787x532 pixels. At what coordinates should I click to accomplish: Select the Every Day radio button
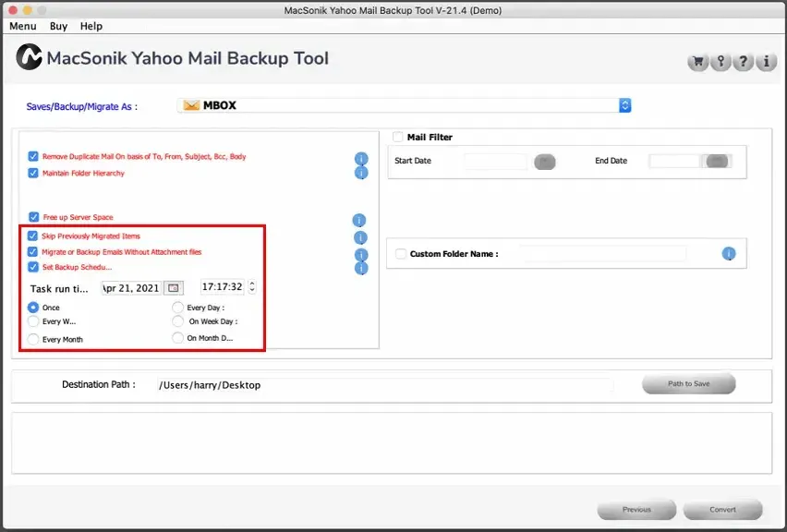coord(177,308)
